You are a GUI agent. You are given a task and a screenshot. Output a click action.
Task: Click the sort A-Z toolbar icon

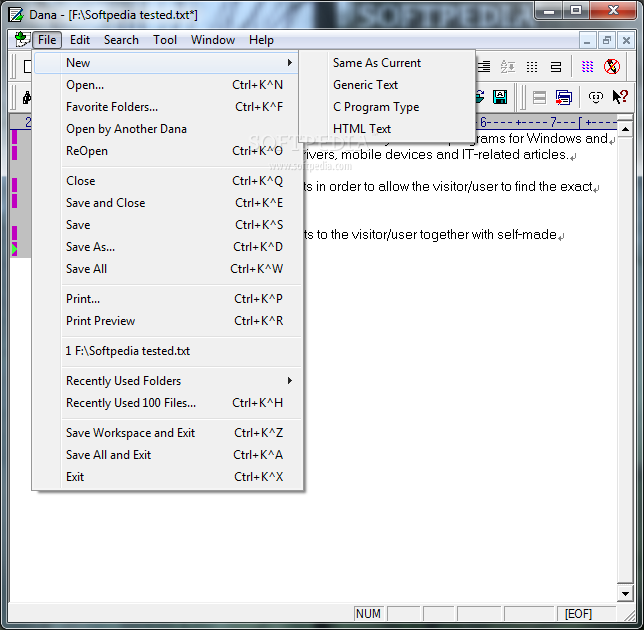pyautogui.click(x=508, y=66)
